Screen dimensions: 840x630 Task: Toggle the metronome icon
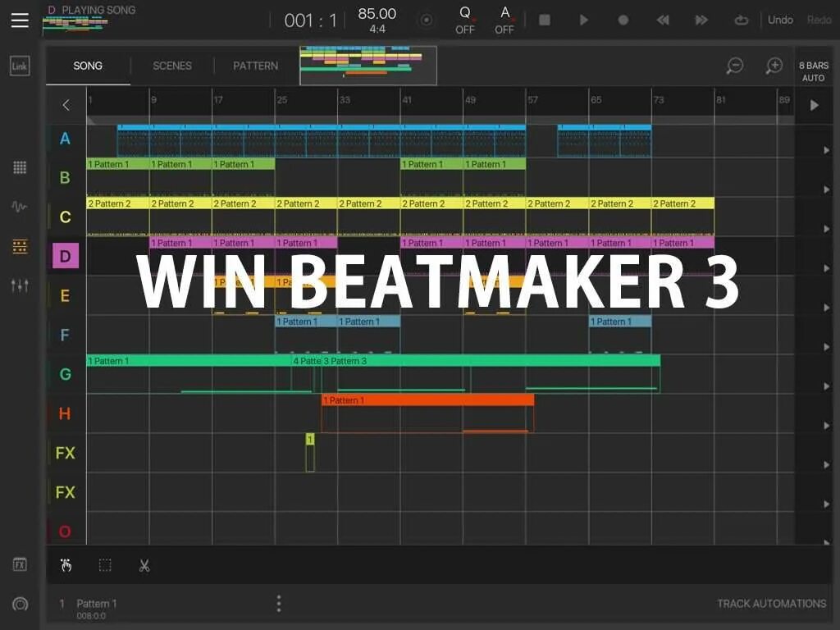(x=427, y=21)
